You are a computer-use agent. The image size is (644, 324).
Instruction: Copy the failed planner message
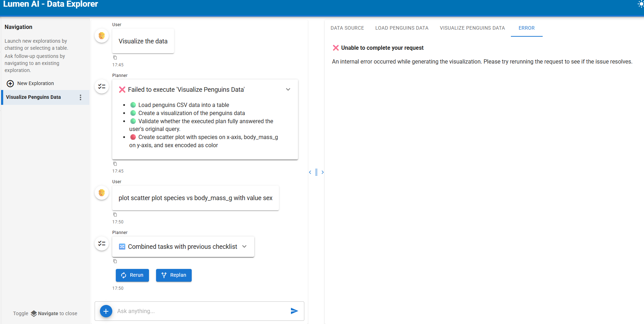115,164
